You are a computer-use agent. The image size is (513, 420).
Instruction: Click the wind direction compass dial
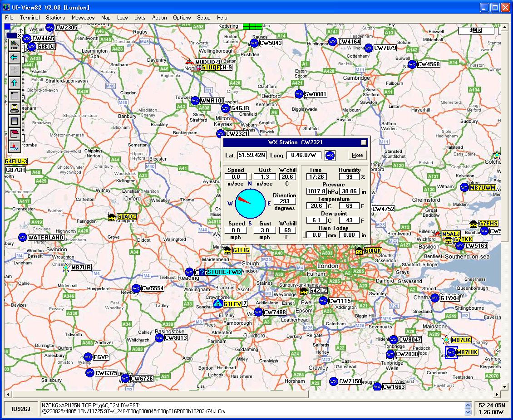pyautogui.click(x=250, y=203)
